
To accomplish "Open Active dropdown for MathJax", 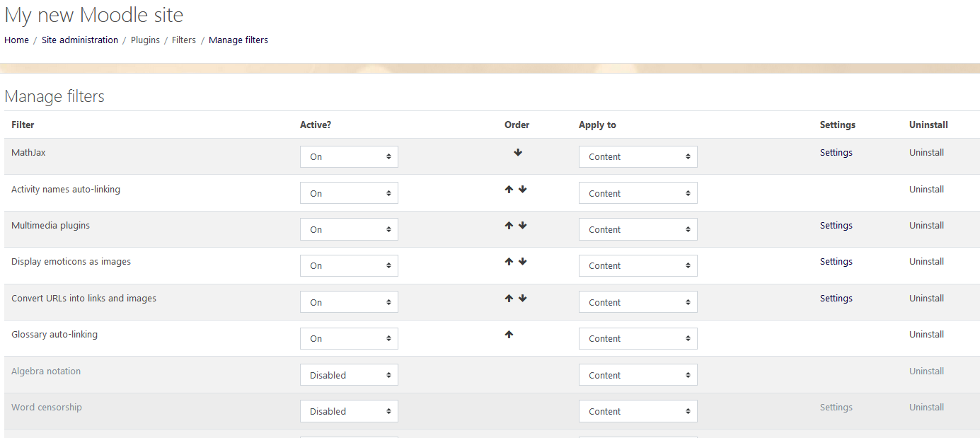I will 349,156.
